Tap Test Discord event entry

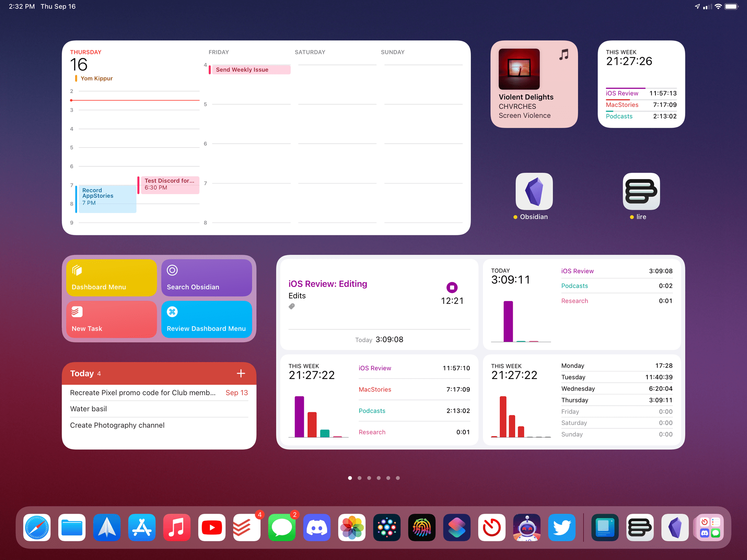(169, 184)
